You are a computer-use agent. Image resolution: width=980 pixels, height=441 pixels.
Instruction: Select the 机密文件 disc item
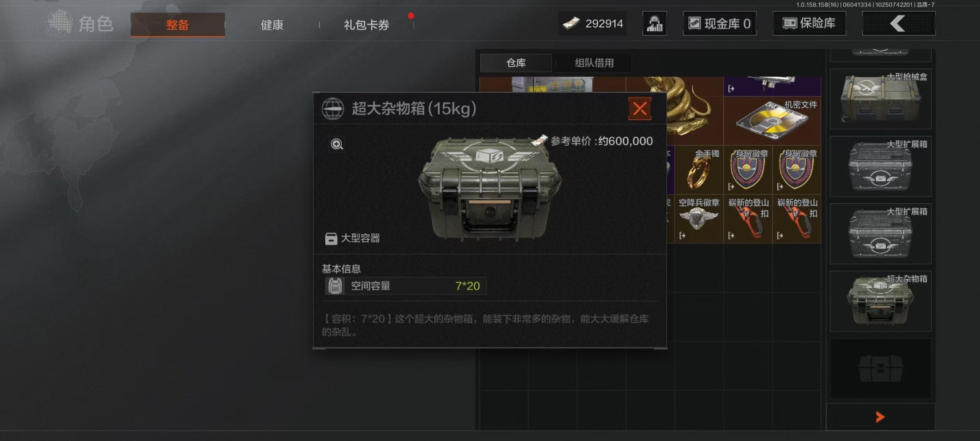(x=772, y=121)
